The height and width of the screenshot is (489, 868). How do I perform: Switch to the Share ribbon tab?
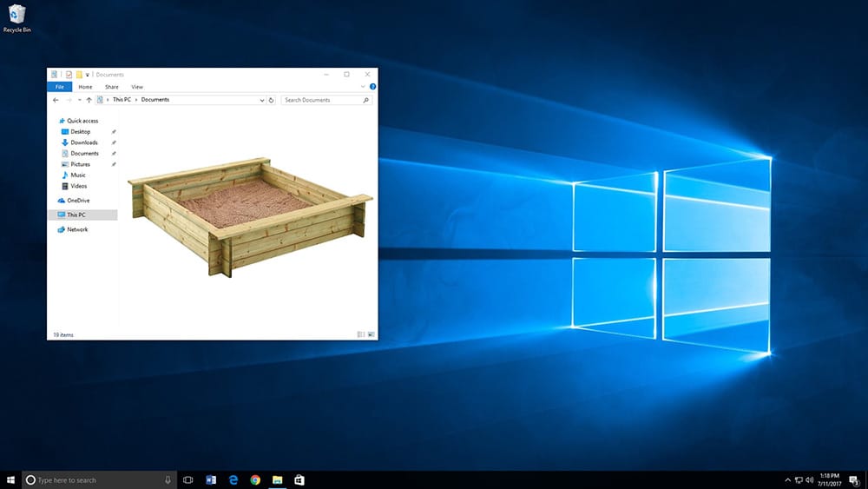click(112, 87)
